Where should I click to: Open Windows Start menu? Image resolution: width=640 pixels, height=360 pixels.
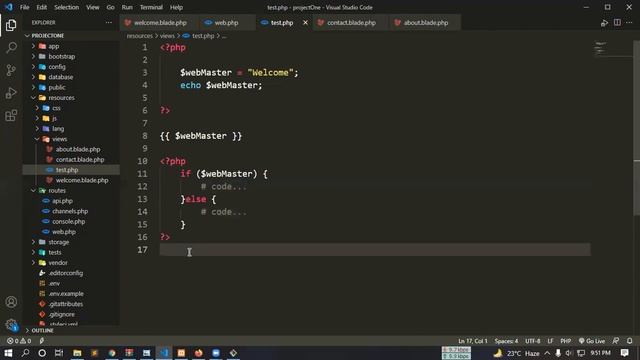click(x=8, y=353)
